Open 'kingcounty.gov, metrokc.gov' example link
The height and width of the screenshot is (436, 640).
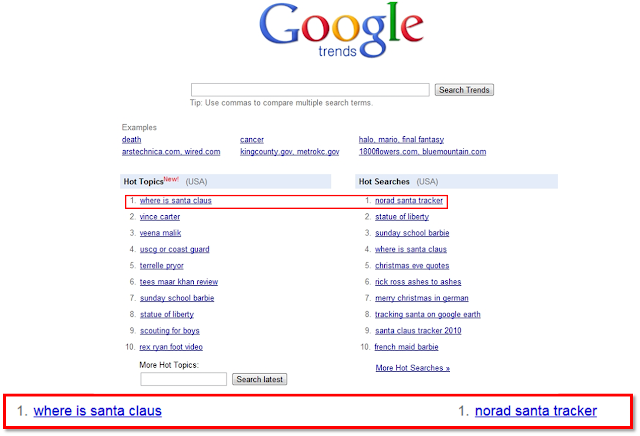click(x=290, y=152)
